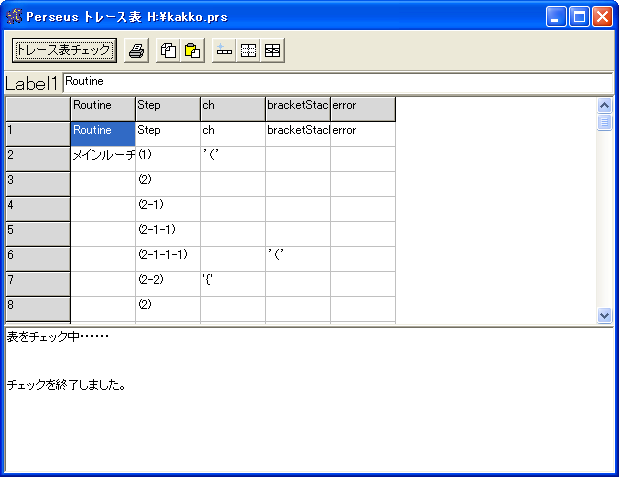Click the bracketStack column header

[298, 106]
